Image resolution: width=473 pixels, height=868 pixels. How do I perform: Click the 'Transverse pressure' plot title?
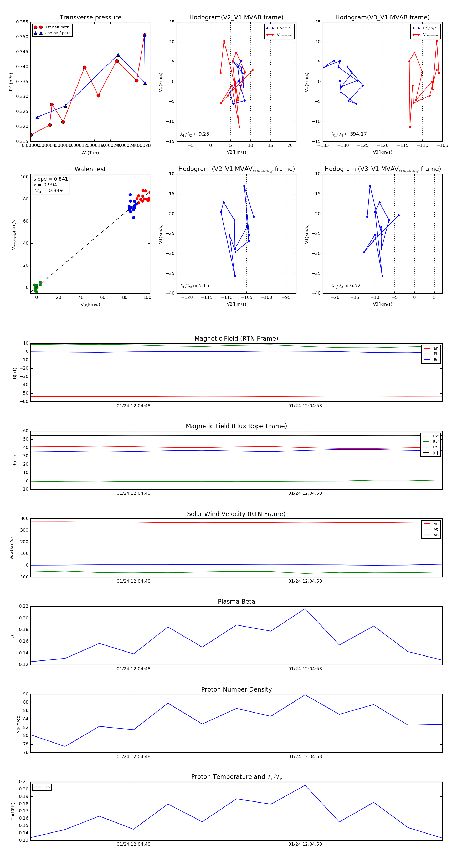click(90, 18)
